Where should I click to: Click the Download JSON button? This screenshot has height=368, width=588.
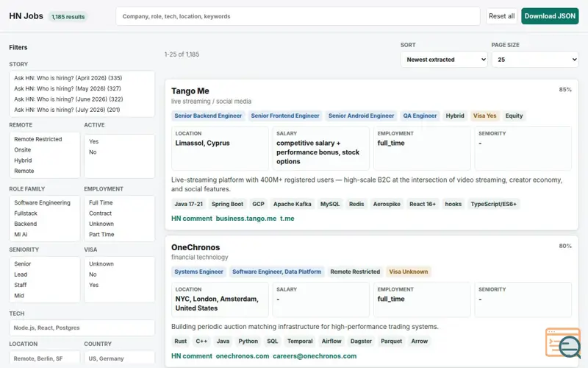[x=550, y=16]
